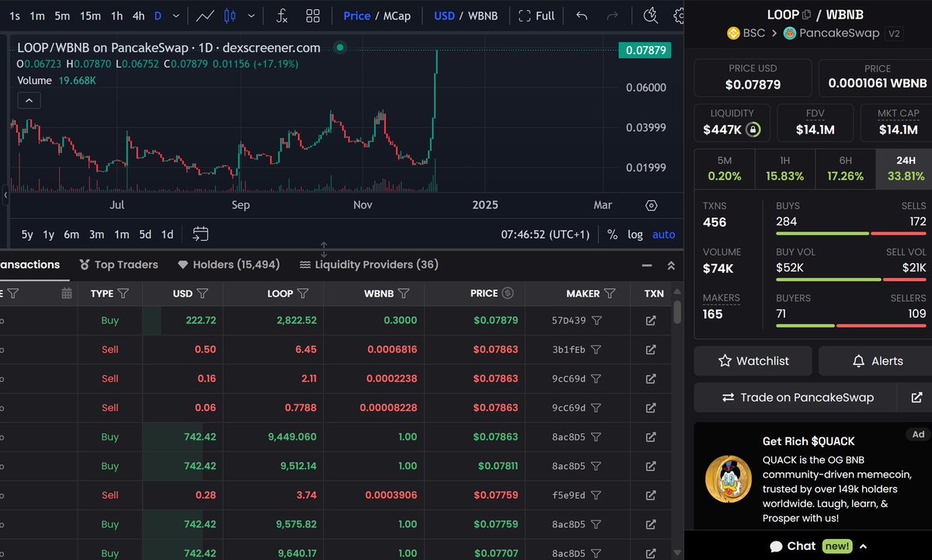Click Trade on PancakeSwap
Viewport: 932px width, 560px height.
pyautogui.click(x=797, y=398)
